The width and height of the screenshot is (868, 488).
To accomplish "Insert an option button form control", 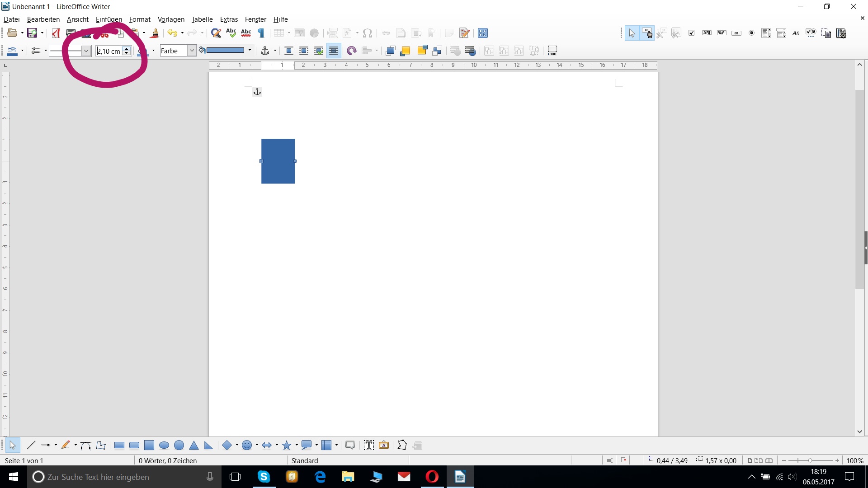I will click(752, 33).
